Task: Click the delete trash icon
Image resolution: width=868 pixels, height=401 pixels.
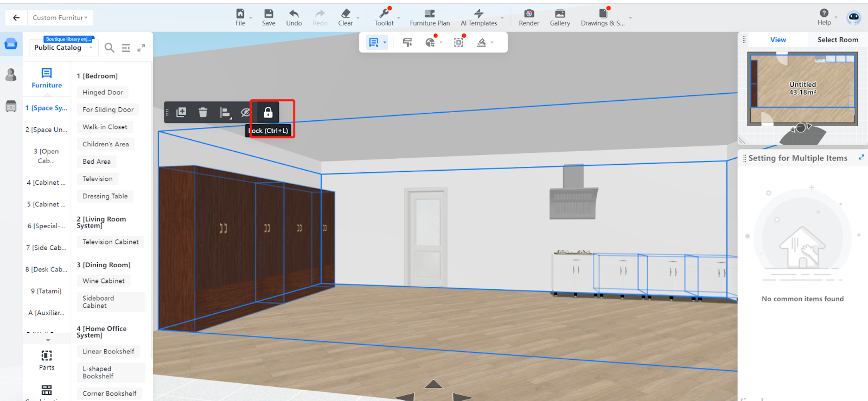Action: (203, 112)
